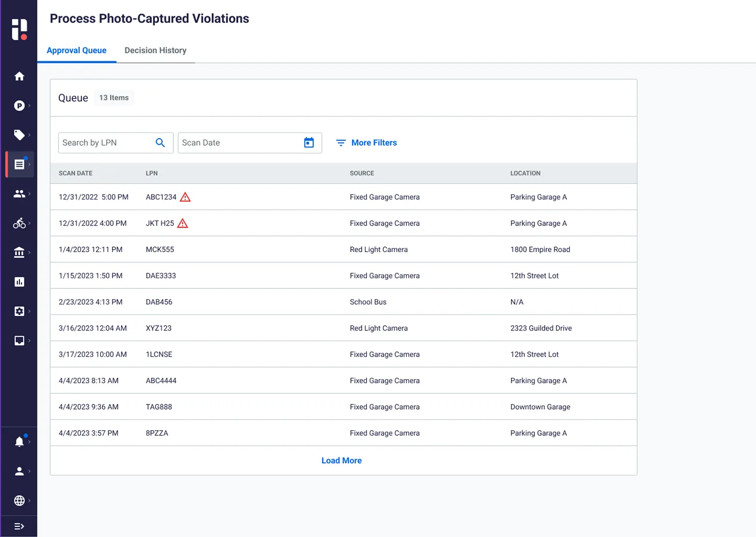Viewport: 756px width, 537px height.
Task: Open the user profile sidebar icon
Action: click(x=19, y=472)
